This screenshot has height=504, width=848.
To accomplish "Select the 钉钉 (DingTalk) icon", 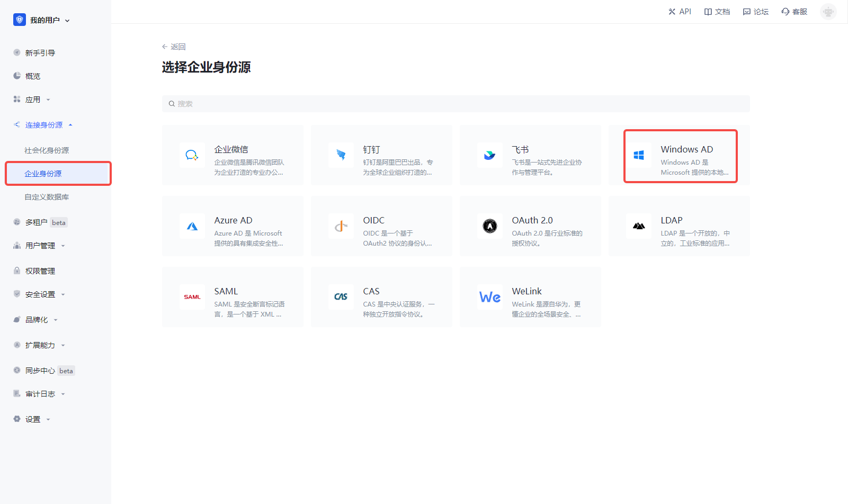I will (341, 155).
